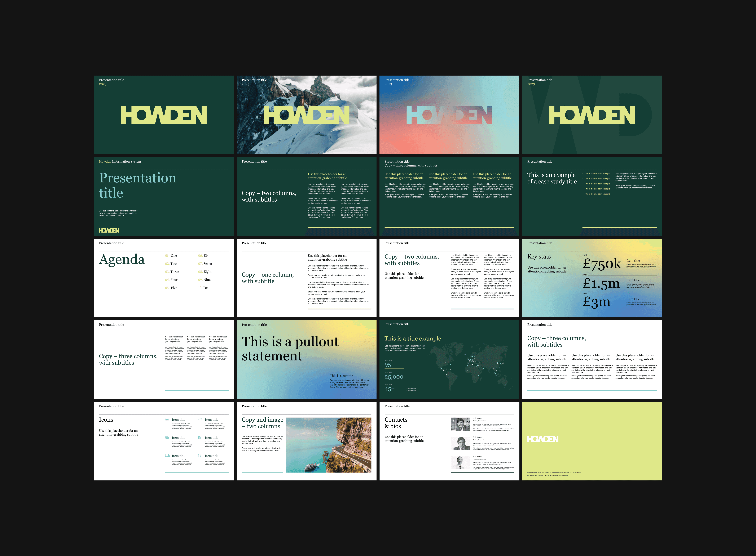756x556 pixels.
Task: Select the document page icon on the Icons slide
Action: [x=200, y=438]
